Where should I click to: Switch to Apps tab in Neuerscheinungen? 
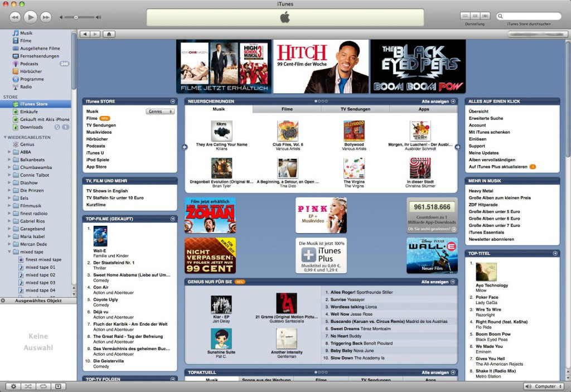[424, 109]
